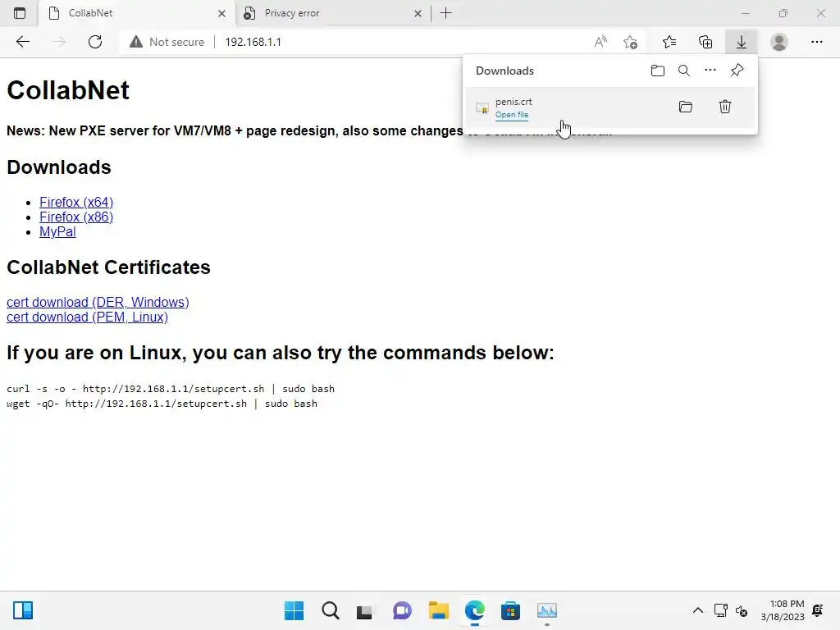The image size is (840, 630).
Task: Show hidden system tray icons
Action: 697,610
